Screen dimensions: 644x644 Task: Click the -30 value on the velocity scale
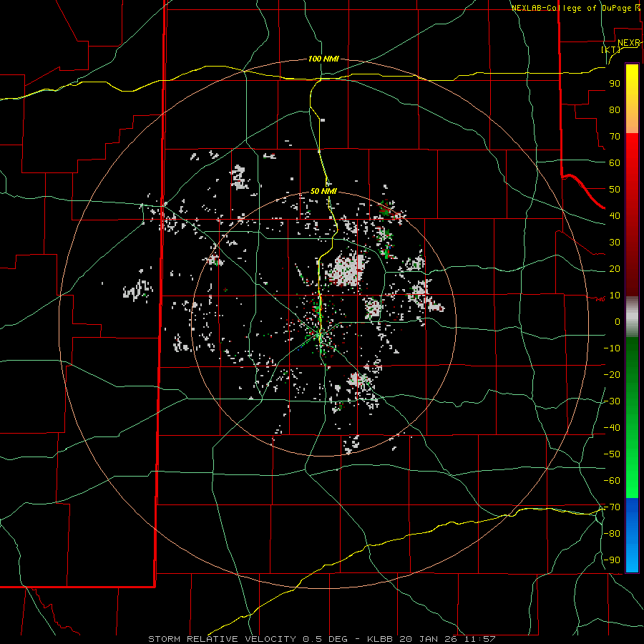click(612, 401)
